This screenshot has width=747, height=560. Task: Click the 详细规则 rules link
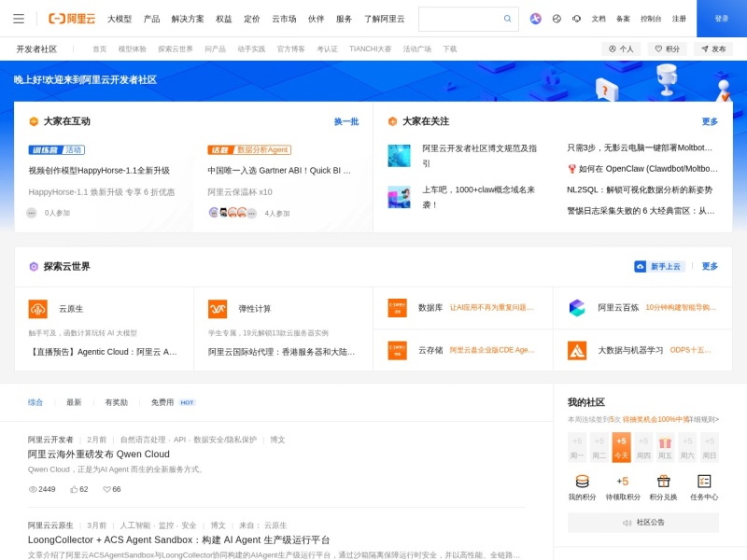coord(705,419)
